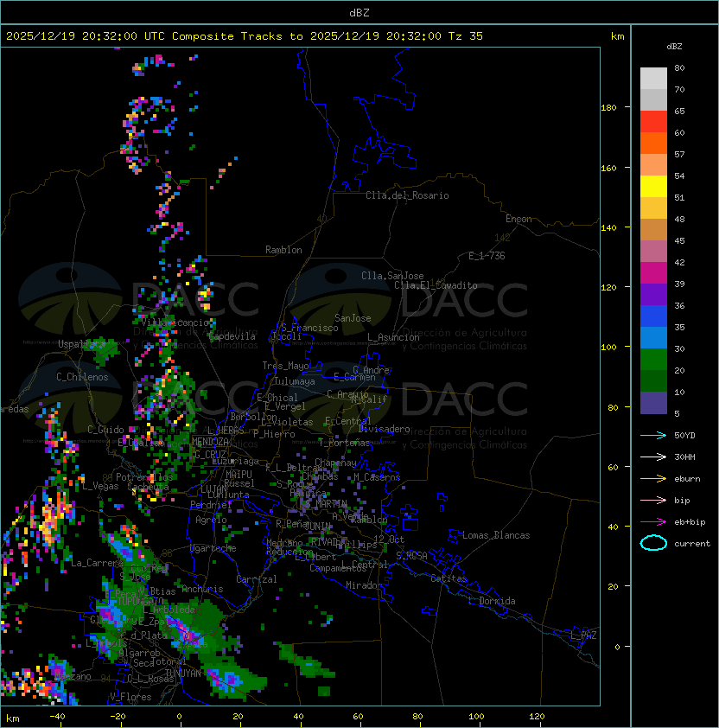Click the yellow eburn arrow in legend
This screenshot has width=719, height=728.
pos(653,479)
